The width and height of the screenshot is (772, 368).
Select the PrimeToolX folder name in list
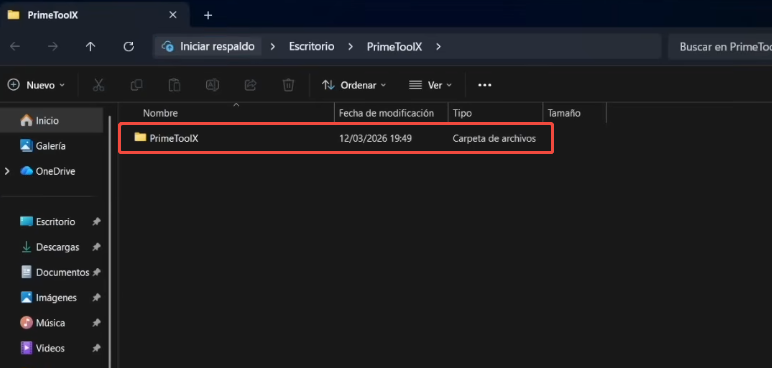(x=174, y=138)
